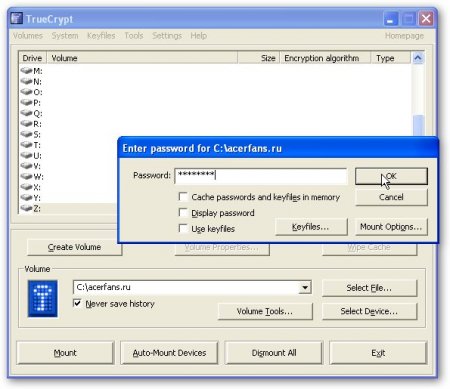Sort by the Drive column header

click(x=32, y=58)
